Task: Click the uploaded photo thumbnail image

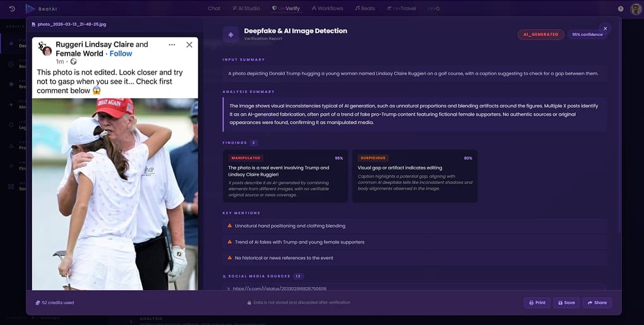Action: pos(115,190)
